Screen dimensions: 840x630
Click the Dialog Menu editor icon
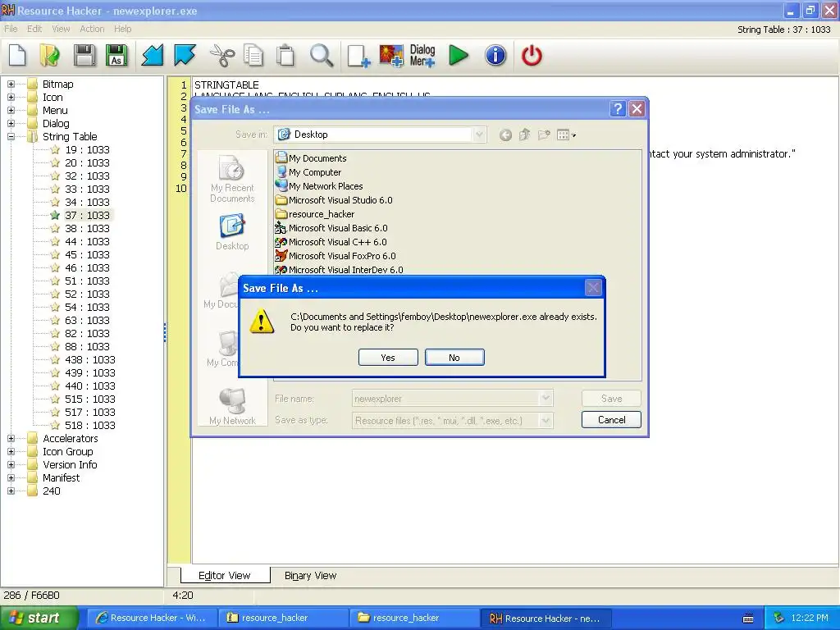[422, 56]
